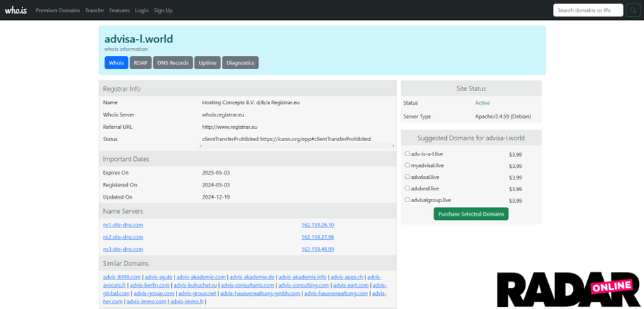The image size is (644, 309).
Task: Open similar domain advis-hausverwaltung.com
Action: [337, 293]
